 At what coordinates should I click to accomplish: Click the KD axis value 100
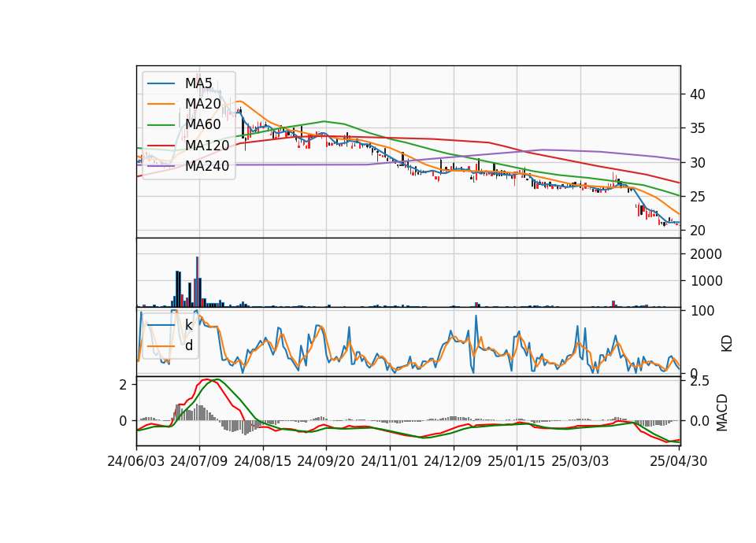[x=702, y=311]
